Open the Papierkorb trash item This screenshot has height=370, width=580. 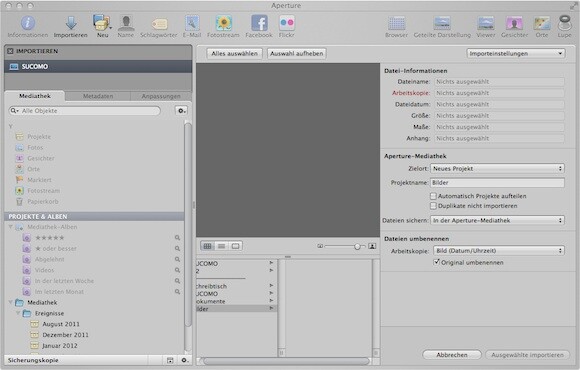pyautogui.click(x=43, y=201)
